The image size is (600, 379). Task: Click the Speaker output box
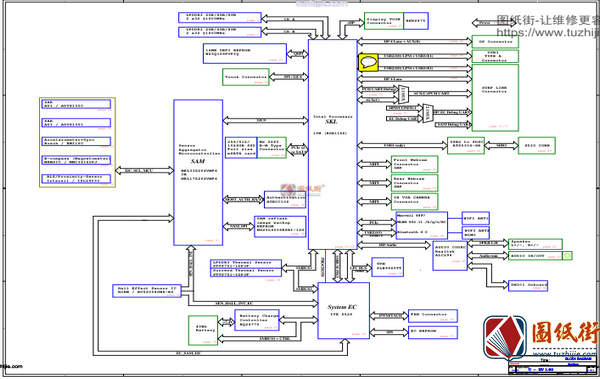tap(535, 244)
